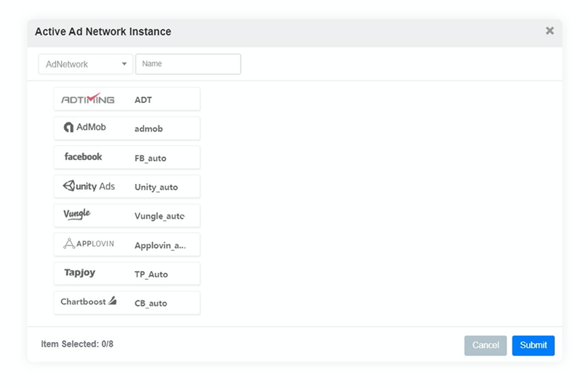The image size is (588, 387).
Task: Select the TP_Auto instance name
Action: [x=151, y=275]
